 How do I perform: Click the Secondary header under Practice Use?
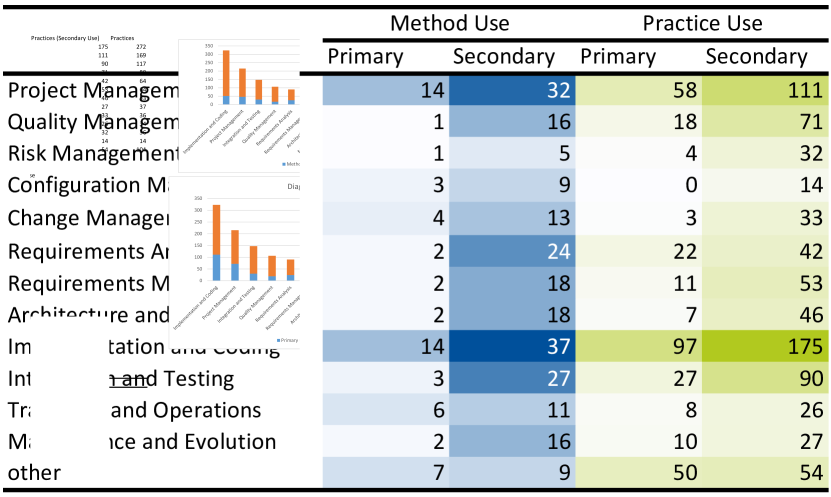pyautogui.click(x=756, y=57)
